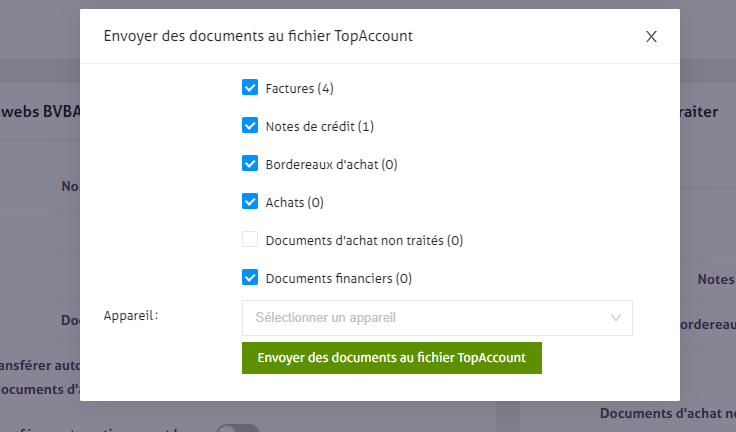The height and width of the screenshot is (432, 736).
Task: Click the Notes de crédit (1) label
Action: coord(320,127)
